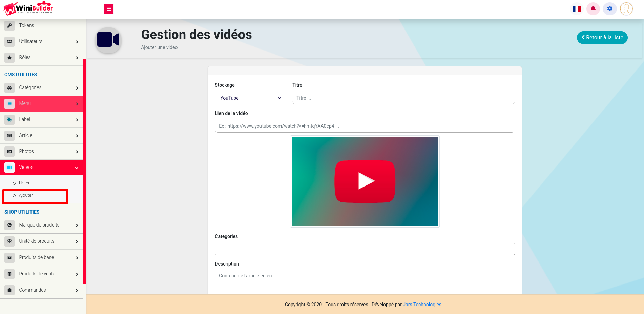The width and height of the screenshot is (644, 314).
Task: Open the notifications bell
Action: point(593,9)
